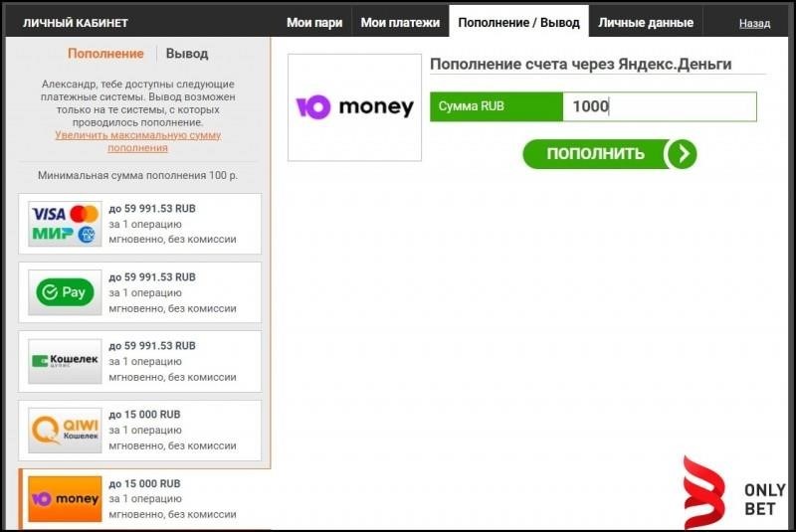Select the orange ЮMoney logo in the list
This screenshot has width=796, height=532.
(65, 499)
